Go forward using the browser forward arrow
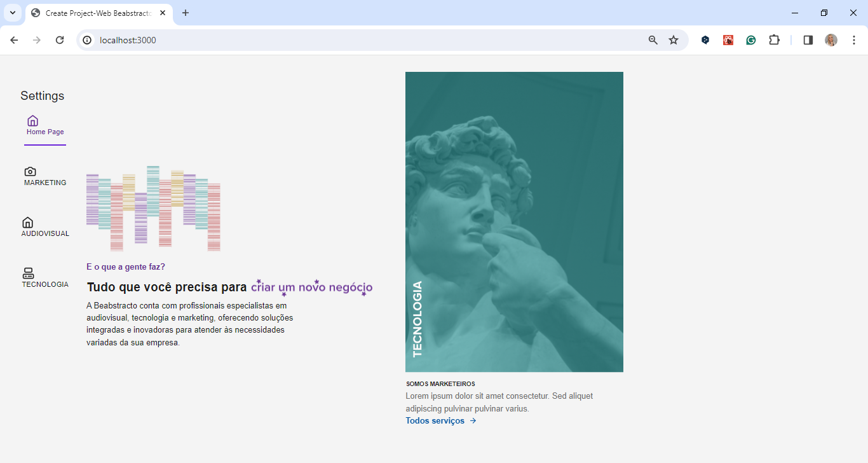 click(x=37, y=40)
